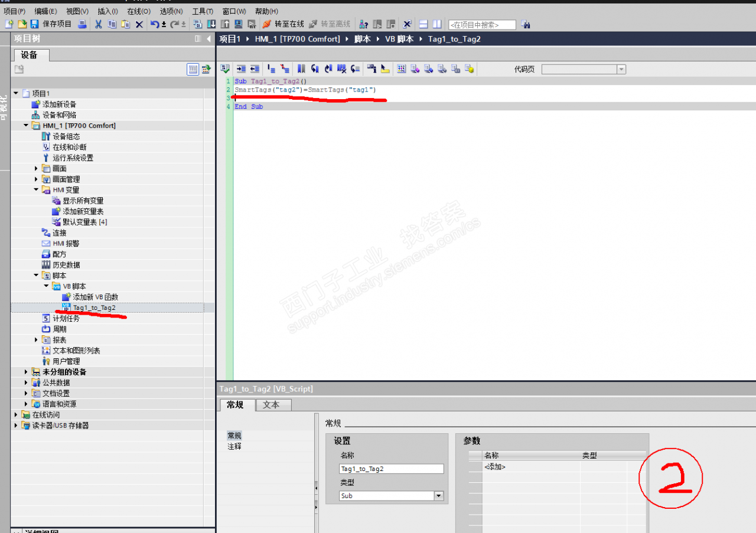Select 计划任务 tree item

click(66, 318)
